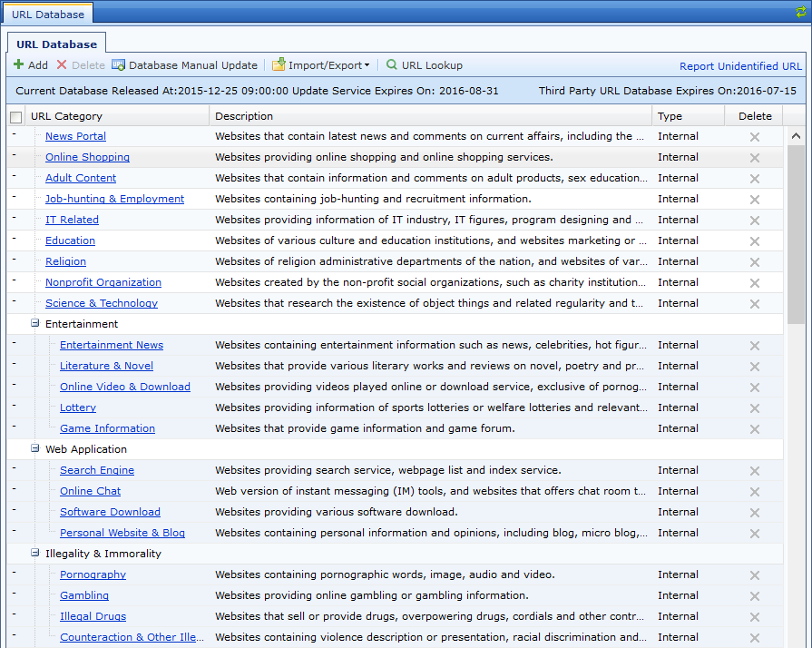
Task: Delete the Online Video & Download row
Action: coord(755,387)
